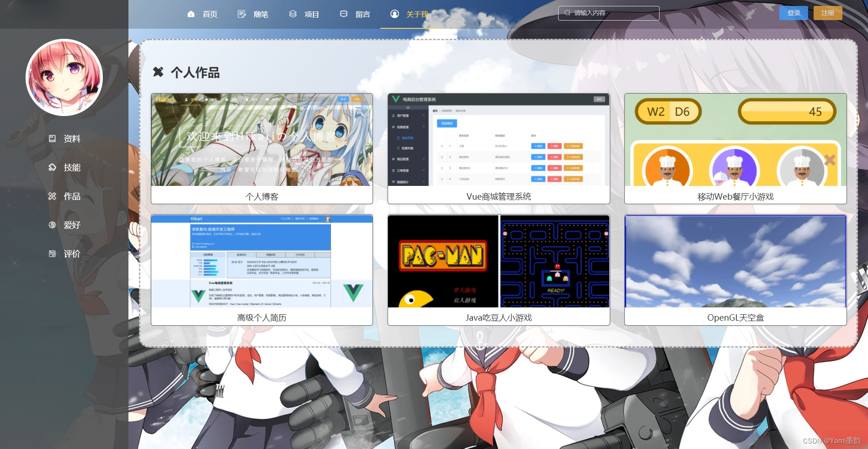
Task: Click the 注册 register button
Action: pos(828,13)
